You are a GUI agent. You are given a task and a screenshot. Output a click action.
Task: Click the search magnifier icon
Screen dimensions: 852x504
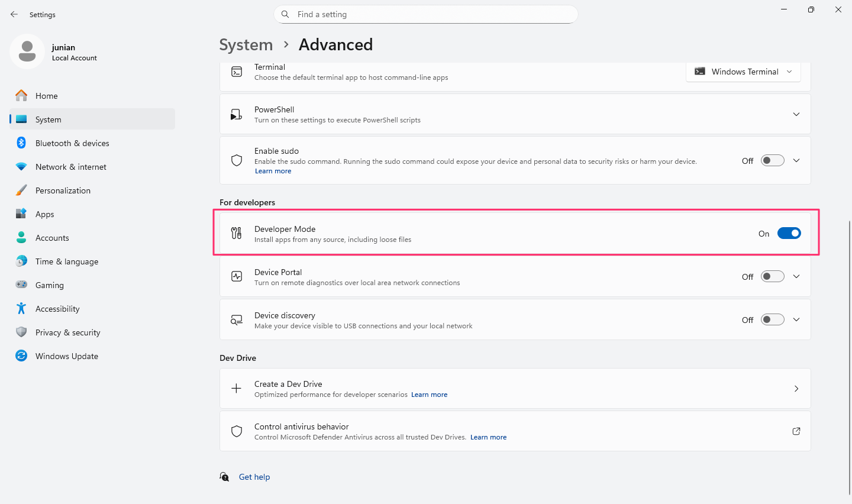tap(285, 14)
